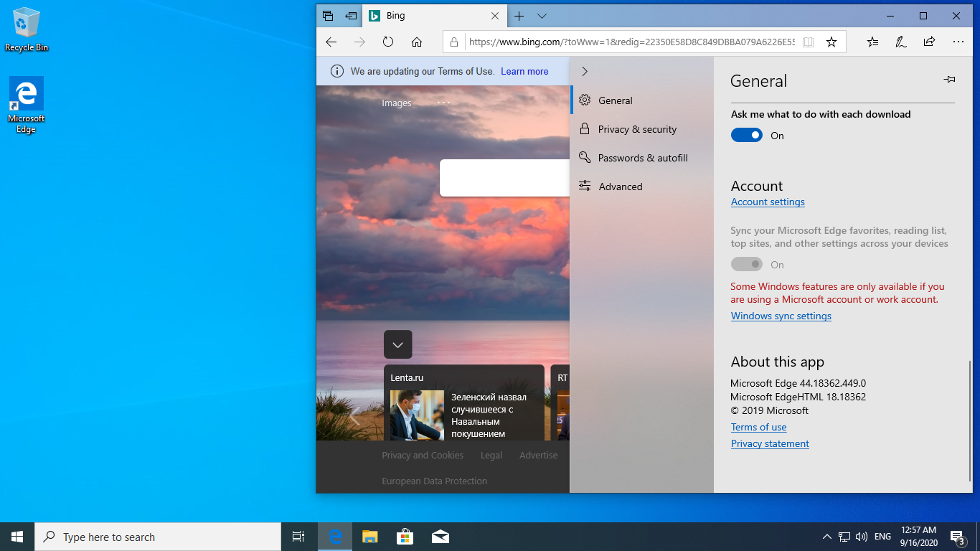
Task: Select Microsoft Edge desktop shortcut
Action: point(27,105)
